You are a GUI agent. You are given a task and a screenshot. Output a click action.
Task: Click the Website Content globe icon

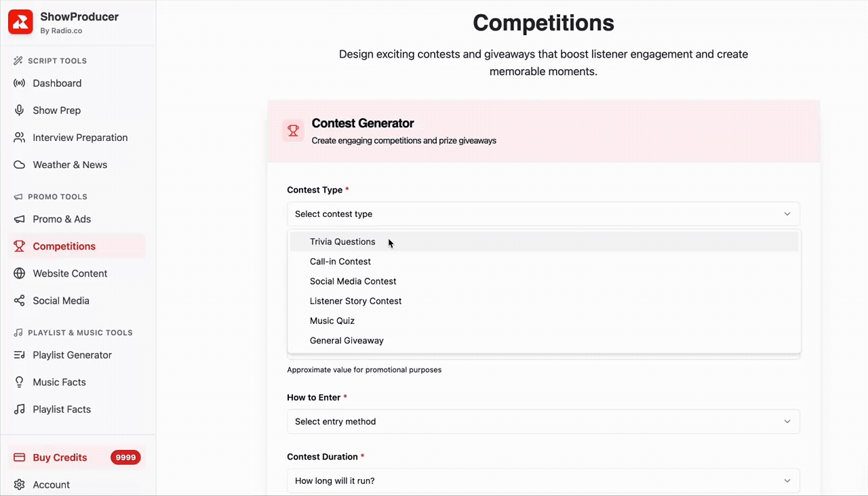tap(20, 274)
